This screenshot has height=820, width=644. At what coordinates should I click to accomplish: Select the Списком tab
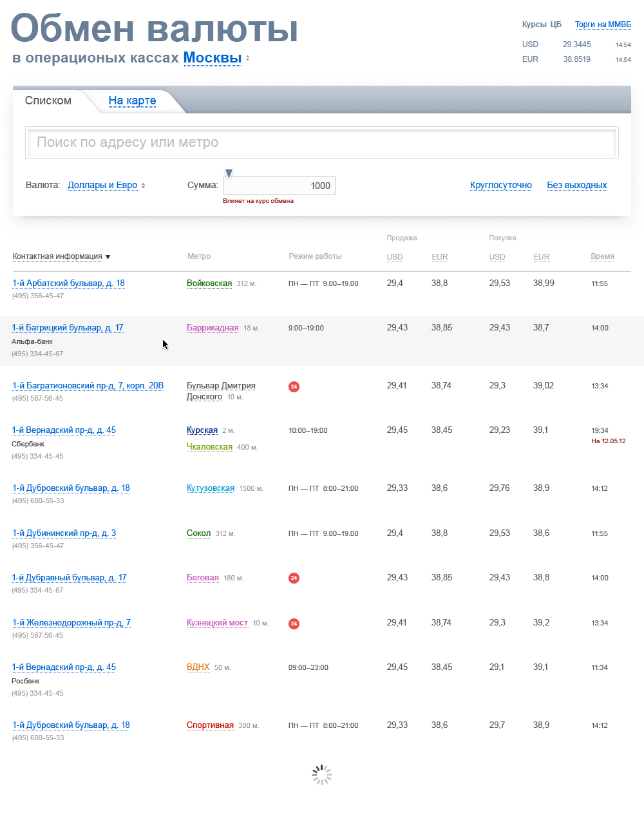point(48,100)
